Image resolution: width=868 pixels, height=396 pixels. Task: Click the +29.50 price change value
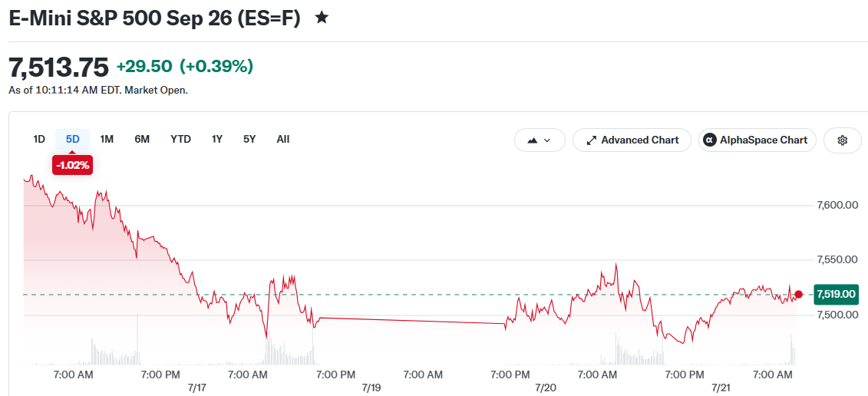144,67
